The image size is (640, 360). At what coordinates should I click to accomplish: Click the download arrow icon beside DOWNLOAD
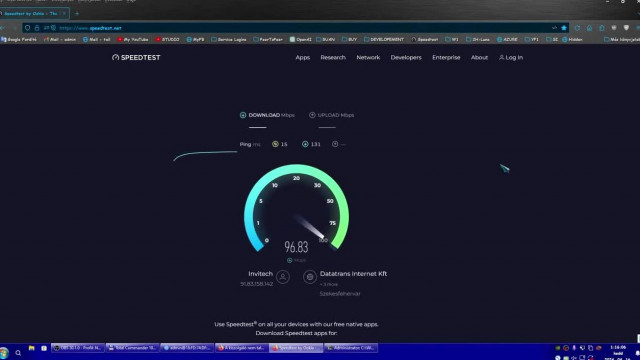click(243, 115)
